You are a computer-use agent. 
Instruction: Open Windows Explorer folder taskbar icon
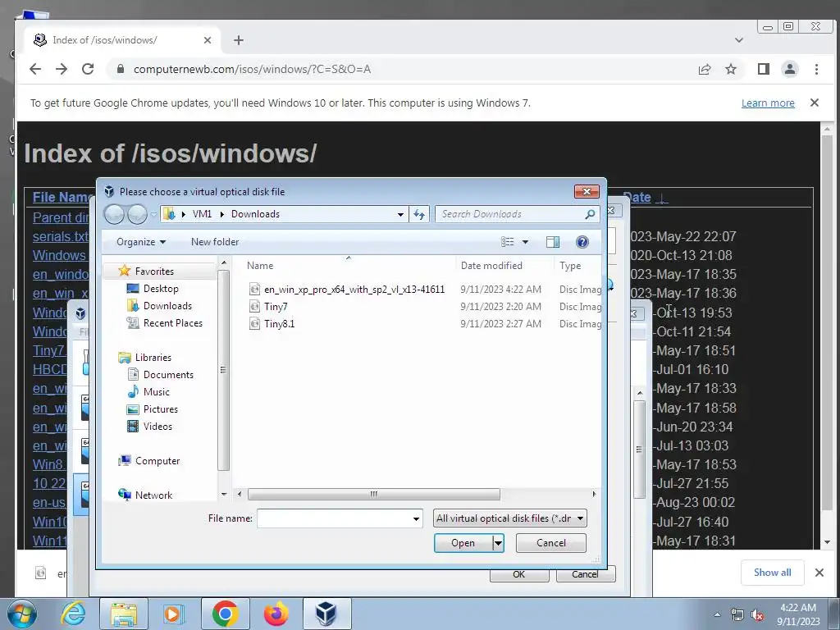[x=123, y=614]
